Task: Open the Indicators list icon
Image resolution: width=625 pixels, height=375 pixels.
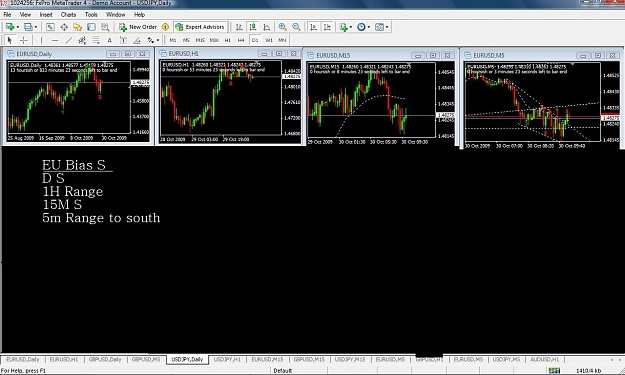Action: (x=344, y=27)
